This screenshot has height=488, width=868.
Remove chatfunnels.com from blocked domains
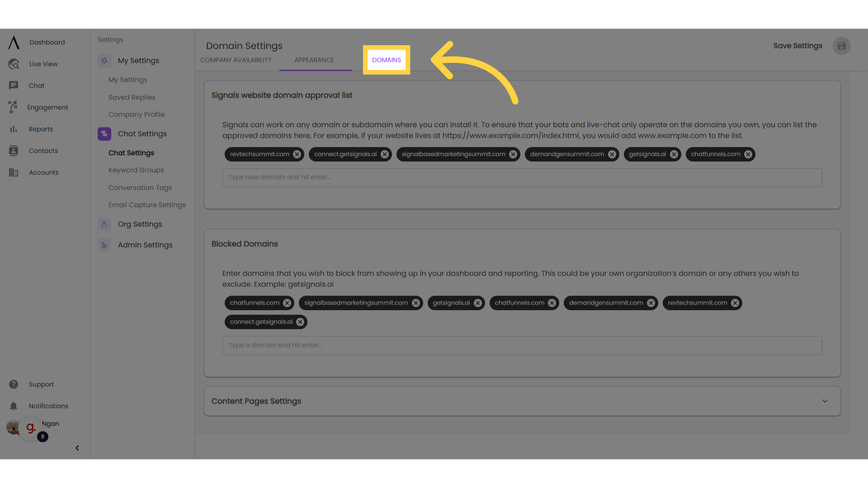point(287,303)
